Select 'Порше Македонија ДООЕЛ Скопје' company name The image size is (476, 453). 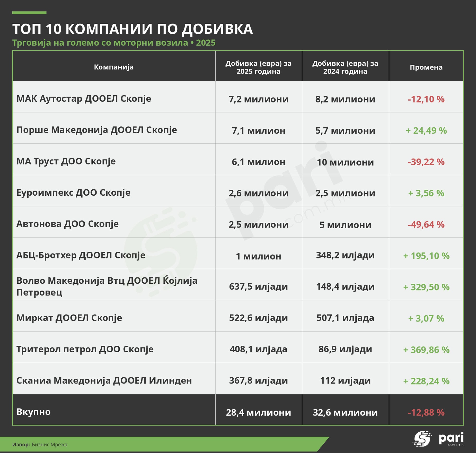[97, 130]
